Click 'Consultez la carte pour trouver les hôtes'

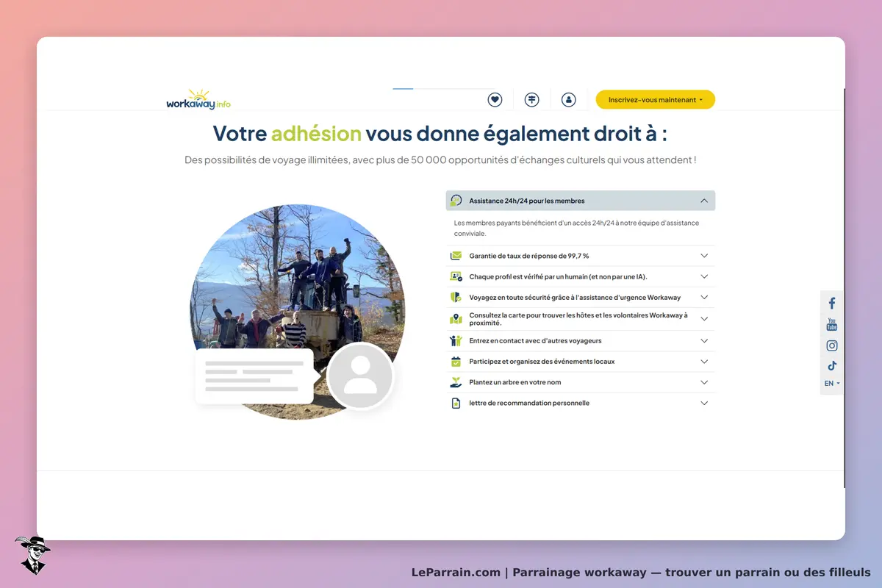[578, 319]
